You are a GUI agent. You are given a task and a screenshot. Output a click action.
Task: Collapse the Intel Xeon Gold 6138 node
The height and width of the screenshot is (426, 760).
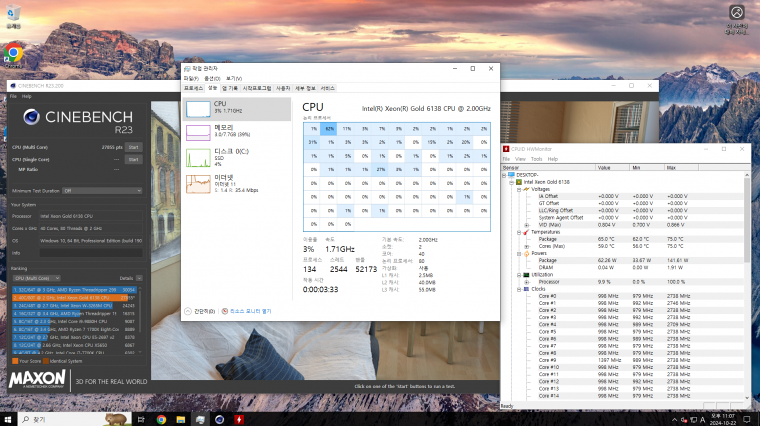point(511,182)
